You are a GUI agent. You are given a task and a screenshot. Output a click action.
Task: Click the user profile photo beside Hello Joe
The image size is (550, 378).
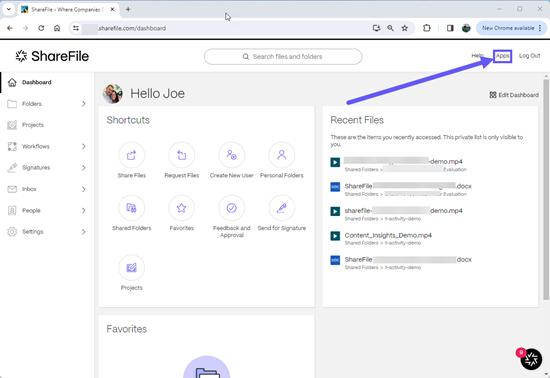(x=113, y=94)
